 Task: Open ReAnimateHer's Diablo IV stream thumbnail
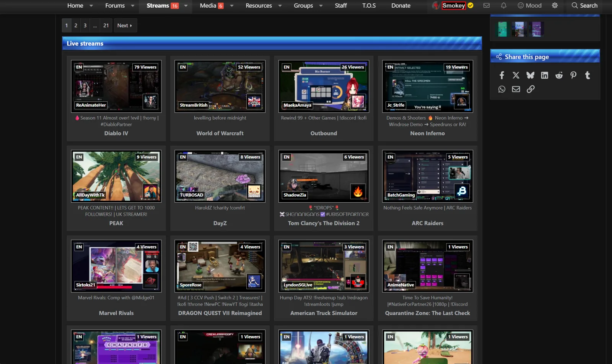[x=116, y=86]
